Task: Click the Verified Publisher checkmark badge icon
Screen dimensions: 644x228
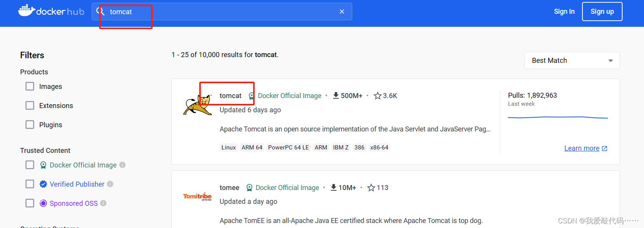Action: (x=43, y=184)
